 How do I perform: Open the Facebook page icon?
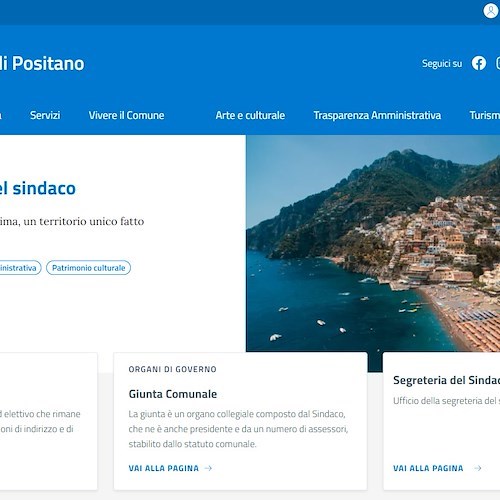pos(479,63)
